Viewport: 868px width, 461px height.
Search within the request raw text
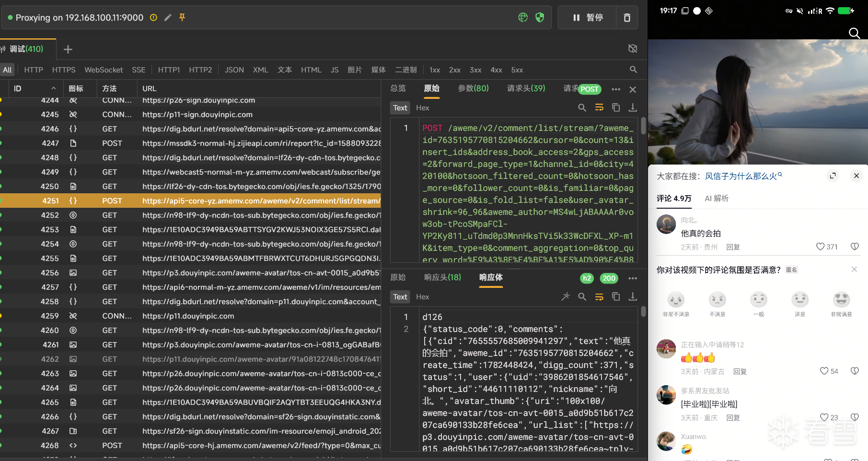[x=582, y=108]
